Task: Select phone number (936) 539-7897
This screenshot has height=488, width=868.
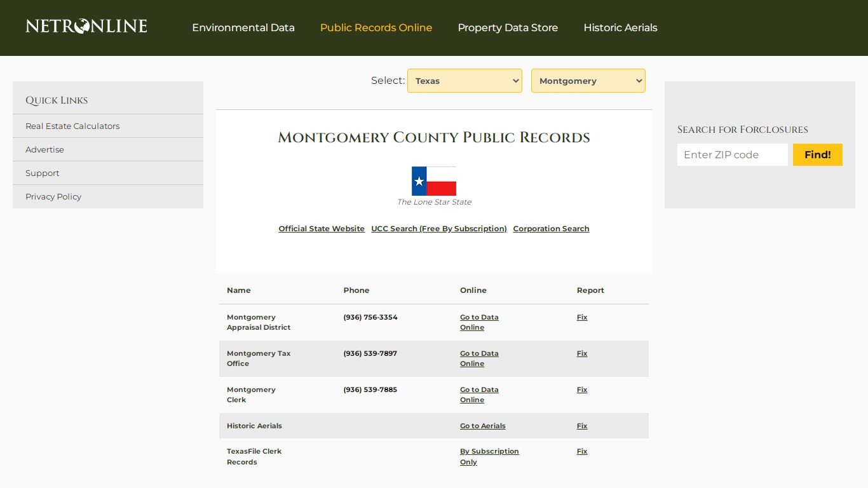Action: coord(370,353)
